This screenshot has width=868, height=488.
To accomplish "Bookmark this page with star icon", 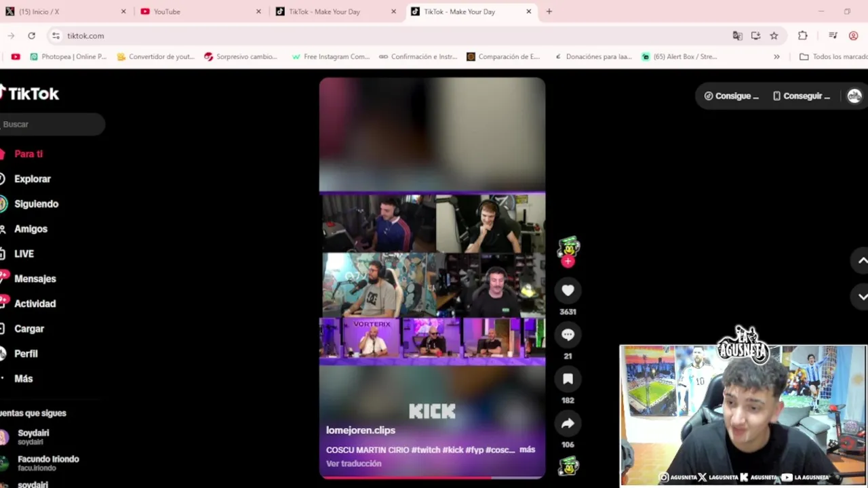I will (774, 36).
